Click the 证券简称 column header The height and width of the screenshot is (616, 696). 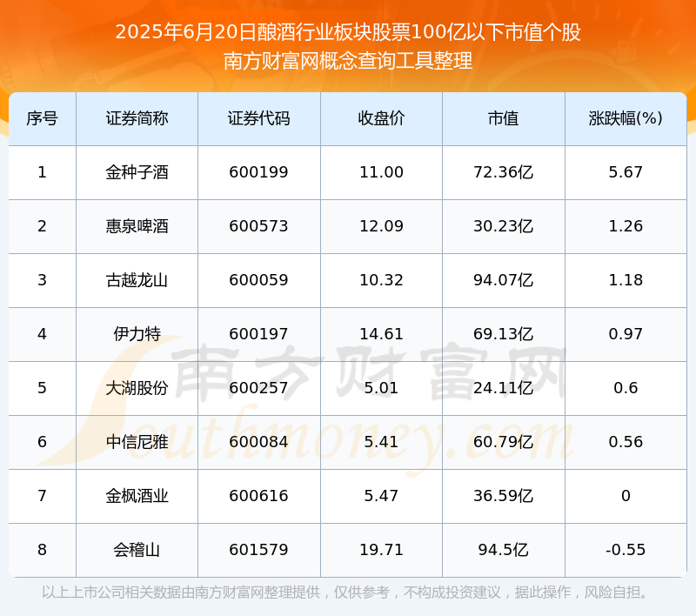coord(137,118)
